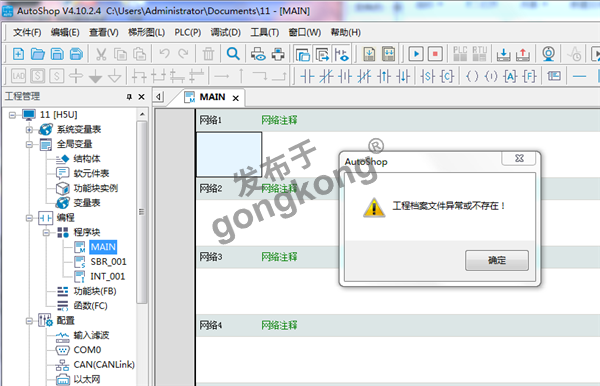Click the Copy icon

pos(120,54)
